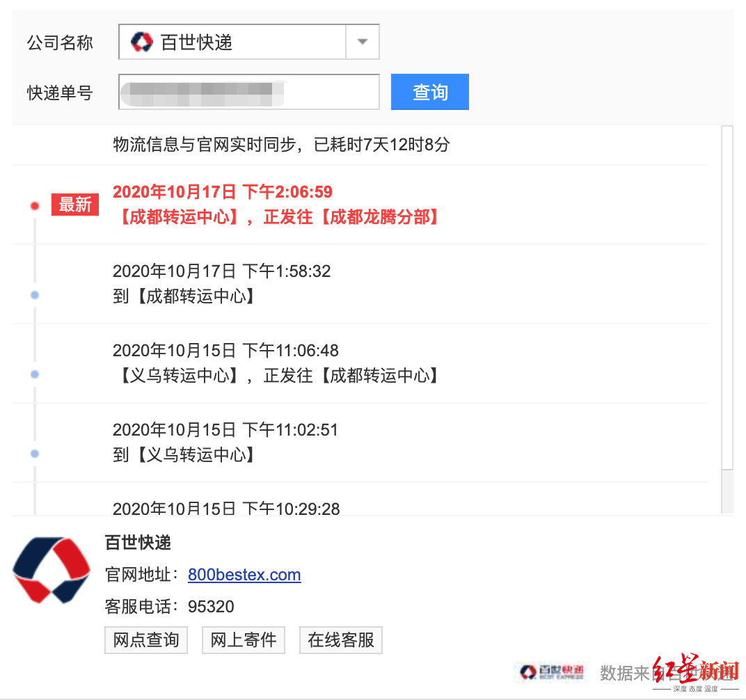Click the small 百世快递 icon in the combo box
Screen dimensions: 746x700
tap(142, 42)
